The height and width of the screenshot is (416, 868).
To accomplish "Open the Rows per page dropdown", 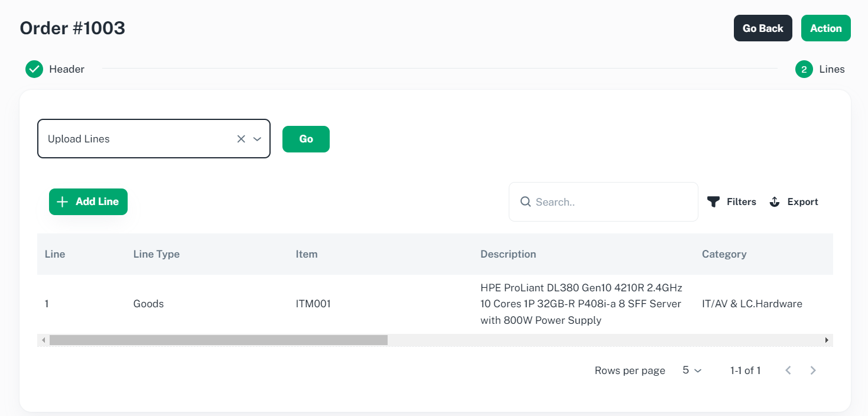I will coord(691,370).
